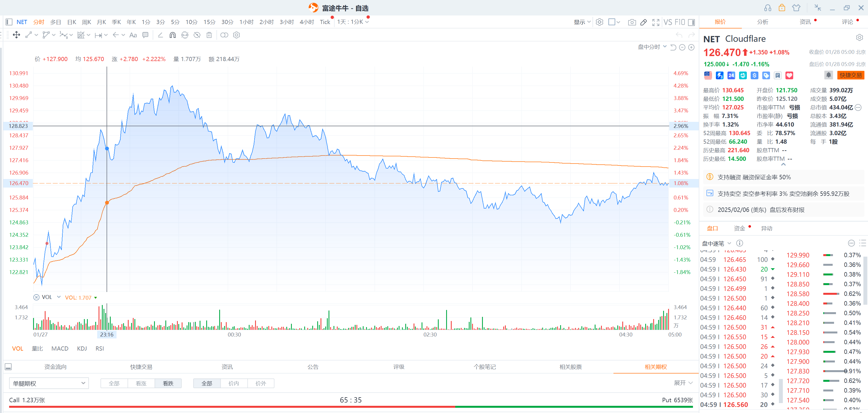Viewport: 868px width, 413px height.
Task: Toggle the magnet snap tool
Action: pos(173,35)
